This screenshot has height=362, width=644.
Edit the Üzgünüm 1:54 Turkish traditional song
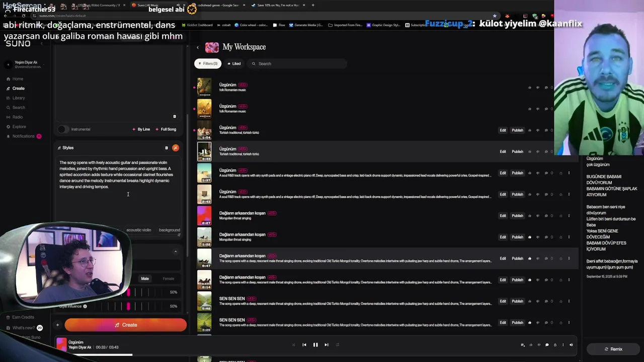[x=503, y=130]
